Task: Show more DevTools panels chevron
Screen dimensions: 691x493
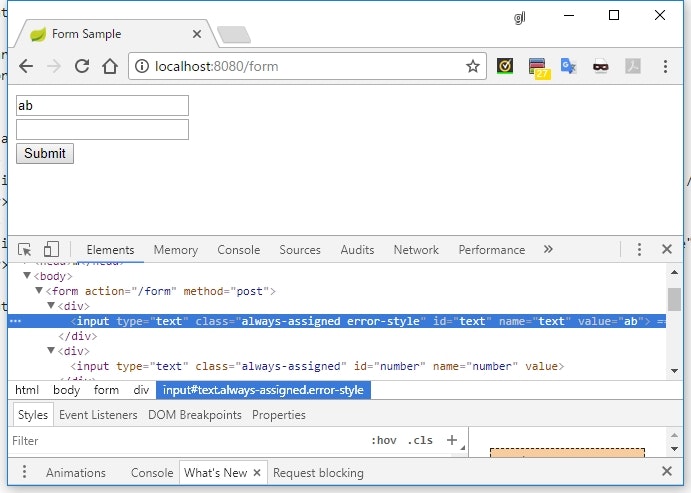Action: [x=548, y=249]
